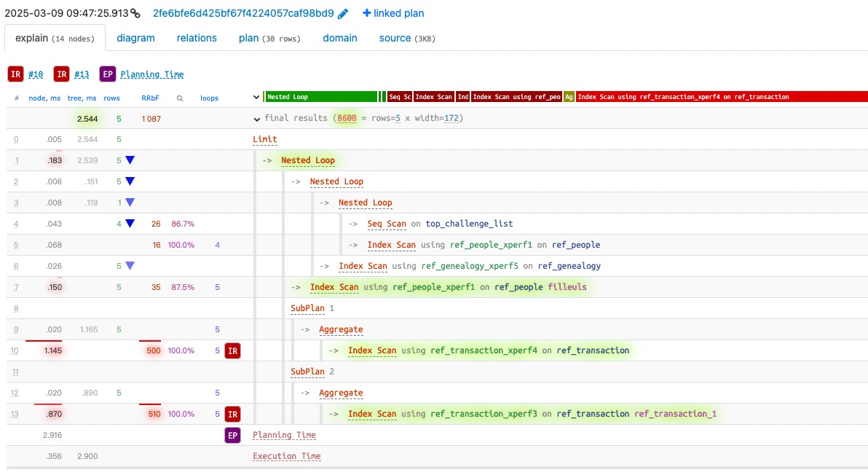Open the relations tab
The width and height of the screenshot is (868, 475).
(x=197, y=38)
